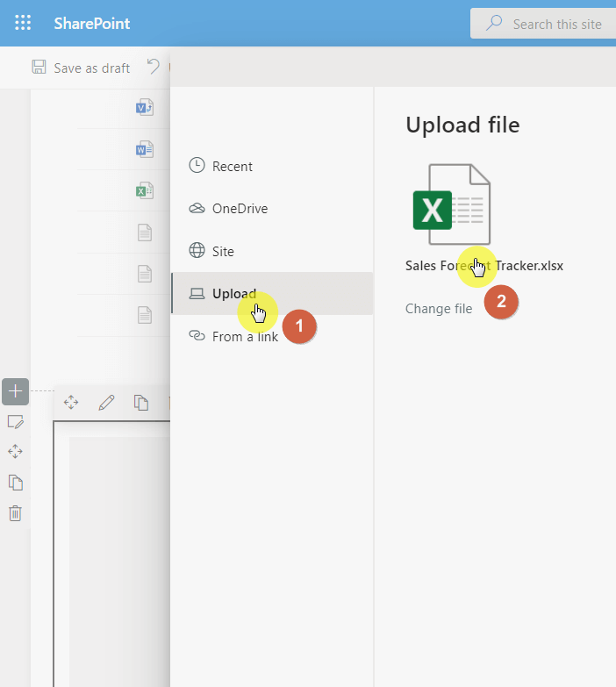Open the OneDrive file source
Image resolution: width=616 pixels, height=687 pixels.
(x=272, y=209)
